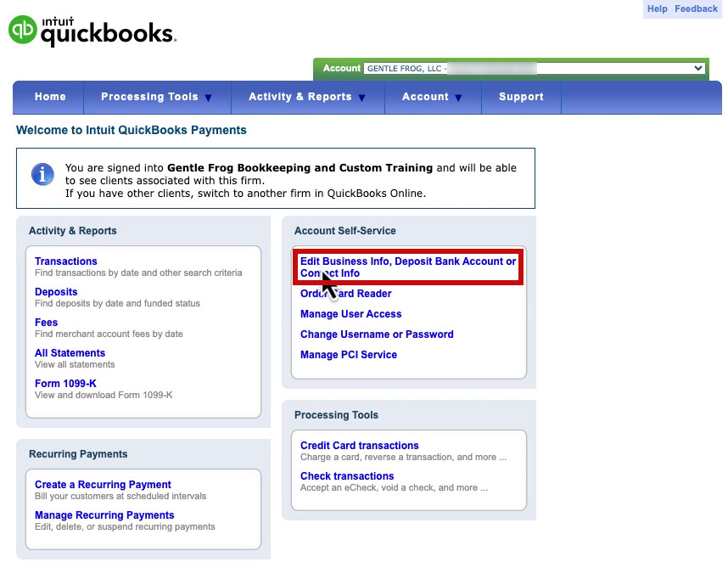Expand the Activity & Reports menu arrow
This screenshot has width=728, height=579.
pyautogui.click(x=362, y=98)
